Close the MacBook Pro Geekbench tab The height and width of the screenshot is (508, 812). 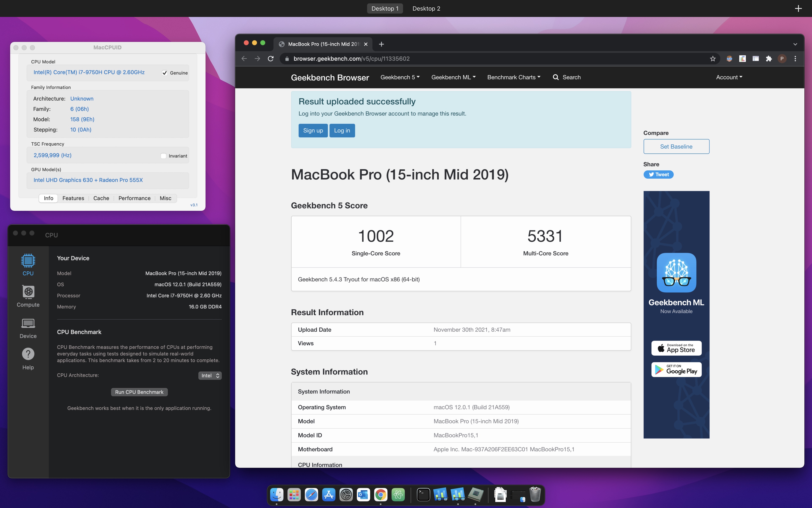coord(366,44)
